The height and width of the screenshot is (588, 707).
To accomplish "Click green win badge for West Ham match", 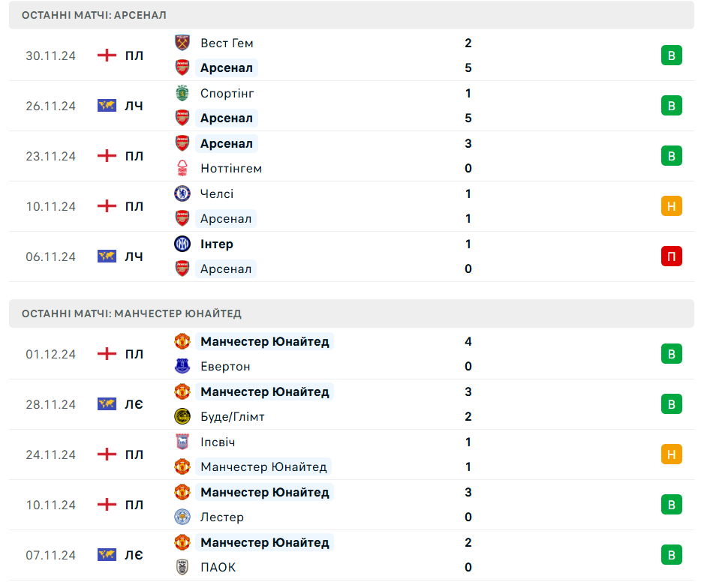I will tap(671, 55).
